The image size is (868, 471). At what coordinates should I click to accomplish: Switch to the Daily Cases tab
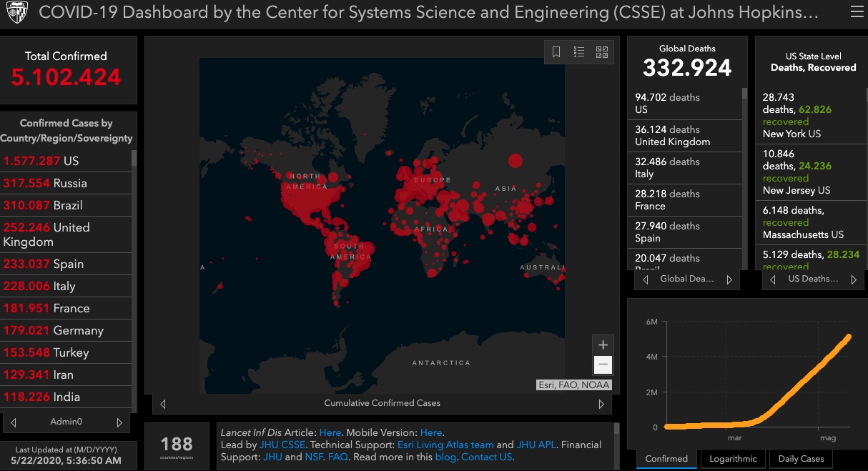801,459
